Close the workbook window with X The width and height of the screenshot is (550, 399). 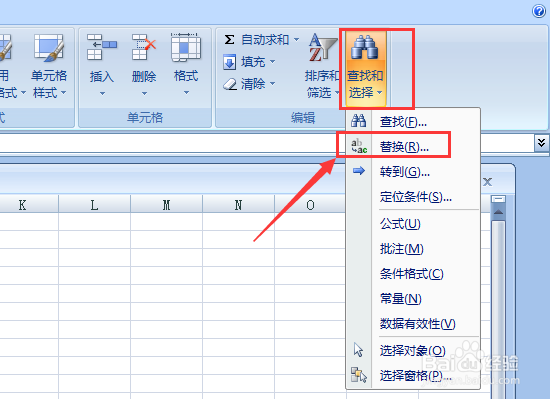pyautogui.click(x=487, y=182)
